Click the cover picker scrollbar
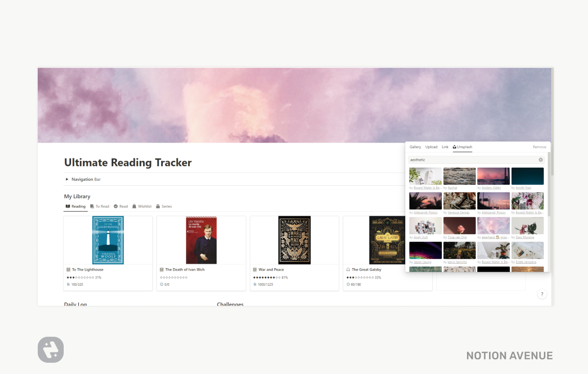This screenshot has height=374, width=588. pyautogui.click(x=549, y=184)
